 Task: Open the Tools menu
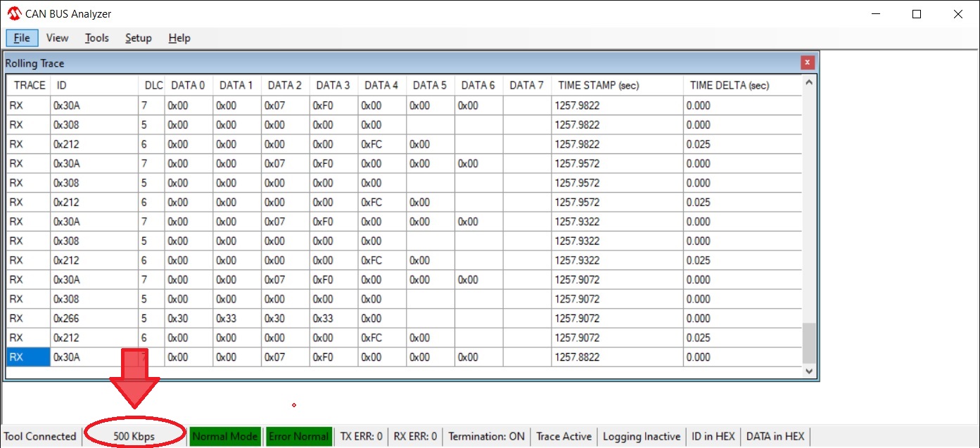(97, 38)
